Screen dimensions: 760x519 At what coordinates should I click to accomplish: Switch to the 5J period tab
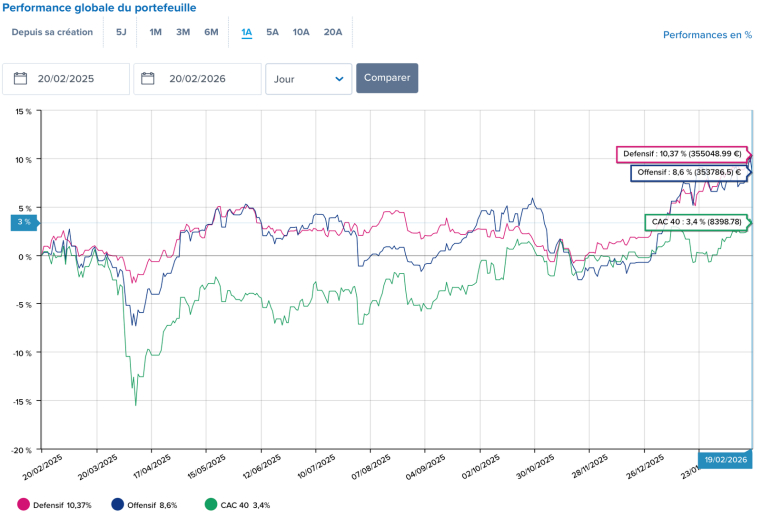121,32
